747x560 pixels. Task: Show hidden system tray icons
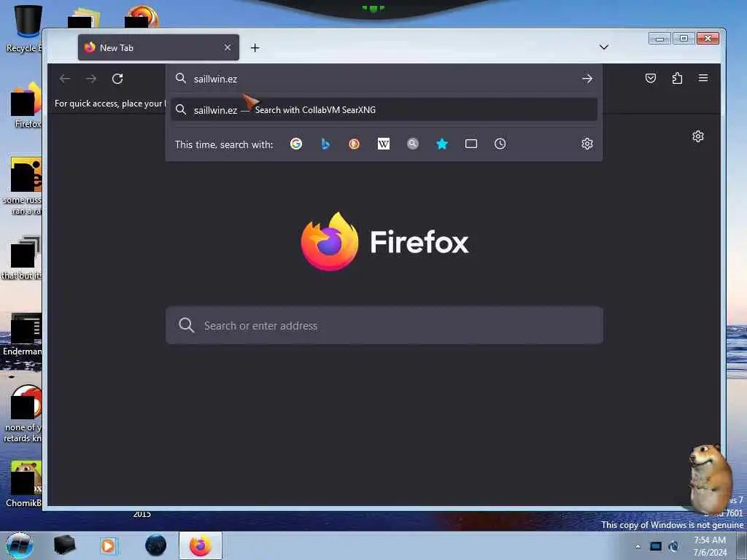[638, 546]
